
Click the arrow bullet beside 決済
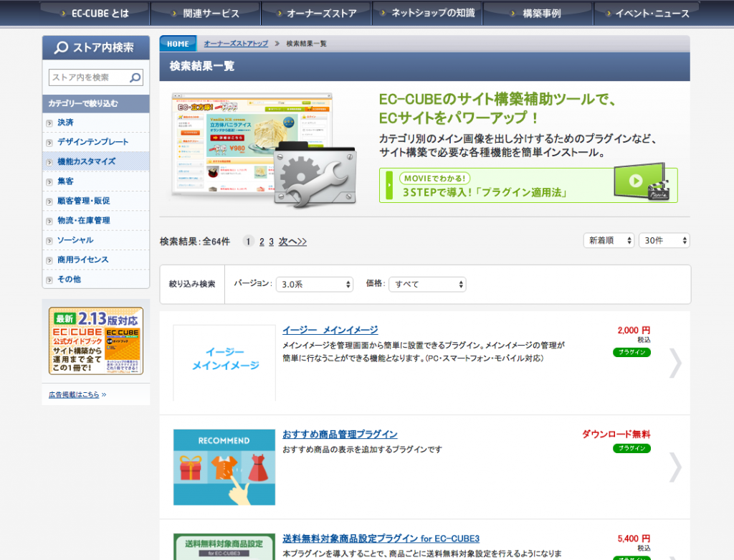pos(49,123)
